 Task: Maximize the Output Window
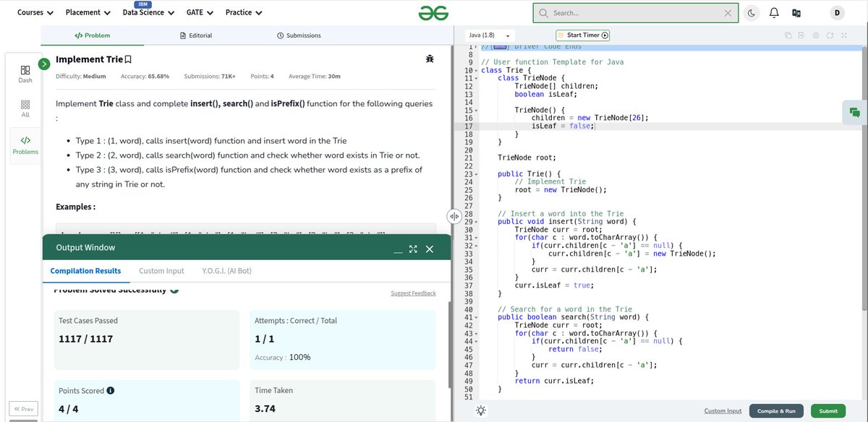(x=413, y=249)
